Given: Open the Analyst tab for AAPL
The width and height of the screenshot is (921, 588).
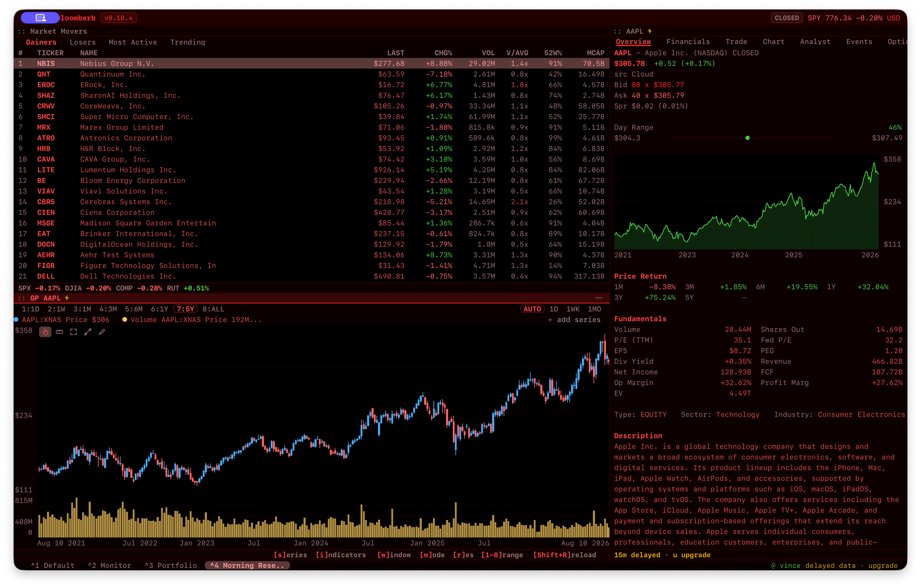Looking at the screenshot, I should click(x=815, y=42).
